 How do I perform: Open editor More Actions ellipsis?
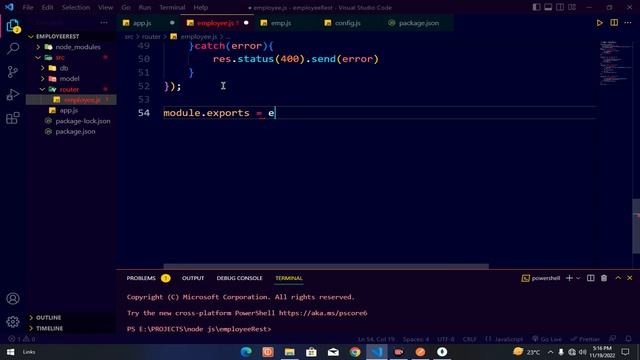pos(628,23)
